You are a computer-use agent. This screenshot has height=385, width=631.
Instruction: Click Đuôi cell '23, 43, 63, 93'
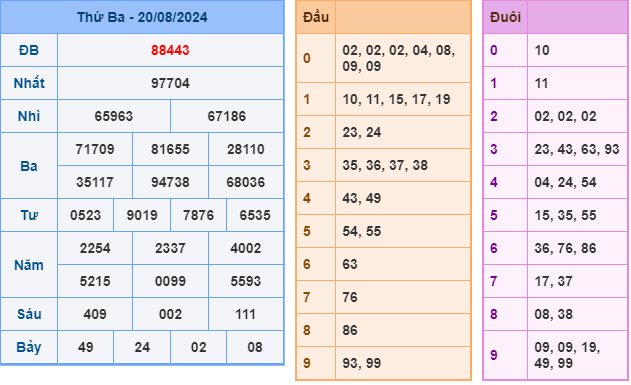(577, 149)
